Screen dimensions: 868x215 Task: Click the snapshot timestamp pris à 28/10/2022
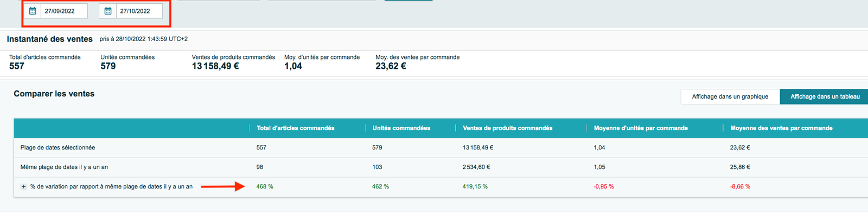coord(144,39)
